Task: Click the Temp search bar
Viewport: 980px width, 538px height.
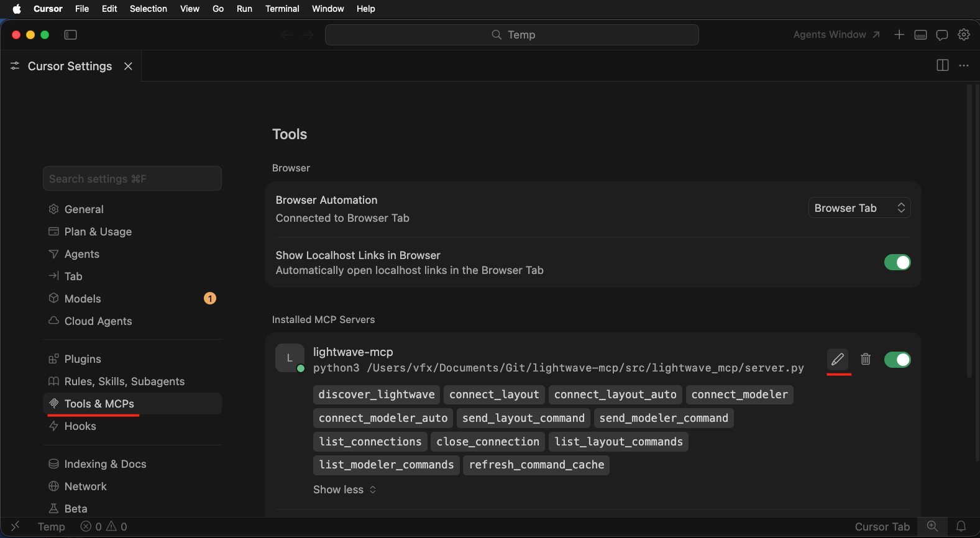Action: tap(512, 35)
